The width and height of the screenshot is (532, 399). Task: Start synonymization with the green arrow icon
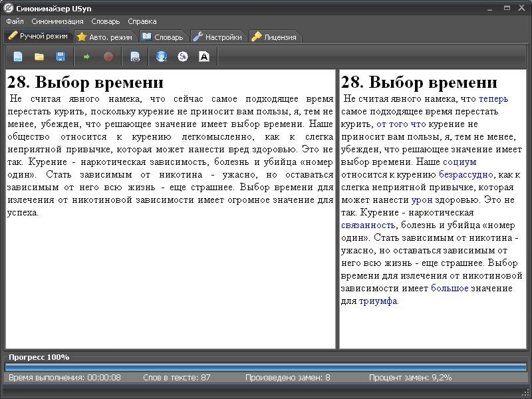pos(86,57)
